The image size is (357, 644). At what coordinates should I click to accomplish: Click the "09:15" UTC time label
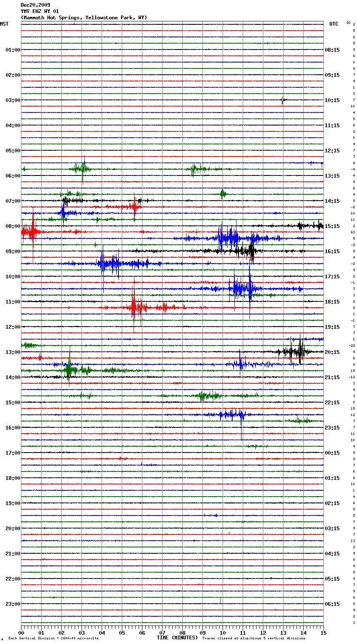click(x=332, y=75)
